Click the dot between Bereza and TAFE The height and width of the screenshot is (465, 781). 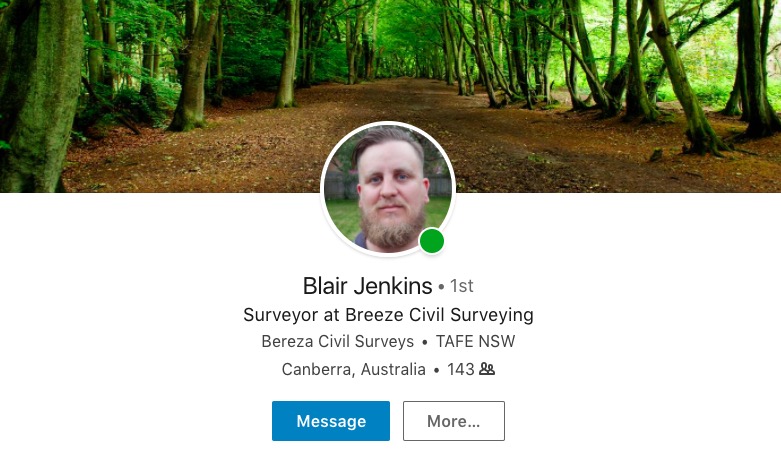coord(425,343)
